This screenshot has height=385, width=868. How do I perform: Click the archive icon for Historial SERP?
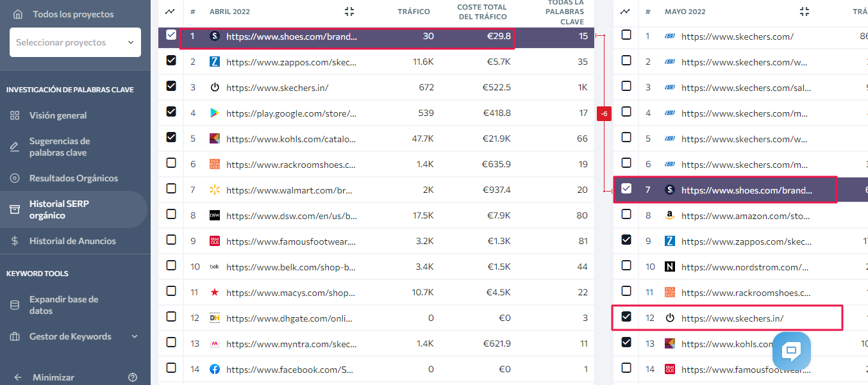click(15, 209)
